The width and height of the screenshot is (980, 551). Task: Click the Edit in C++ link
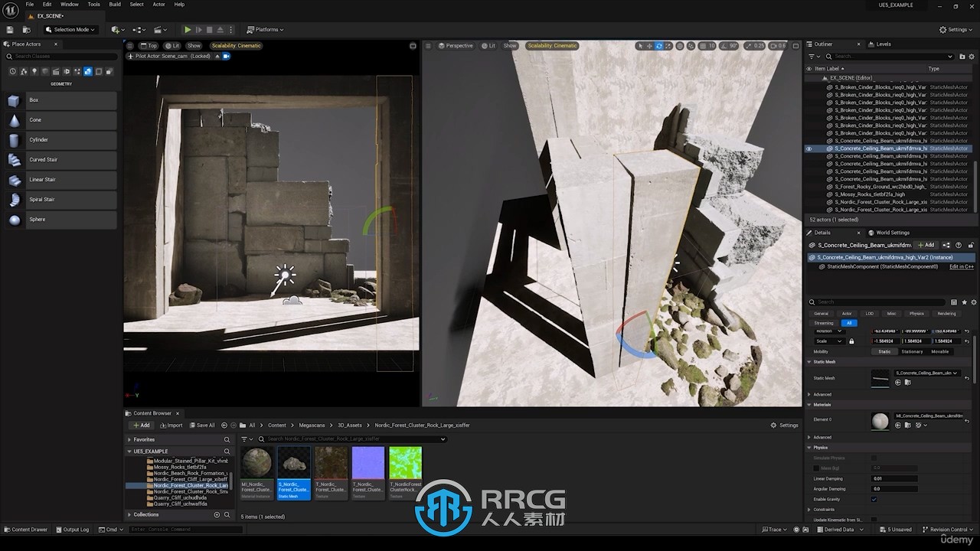coord(962,266)
